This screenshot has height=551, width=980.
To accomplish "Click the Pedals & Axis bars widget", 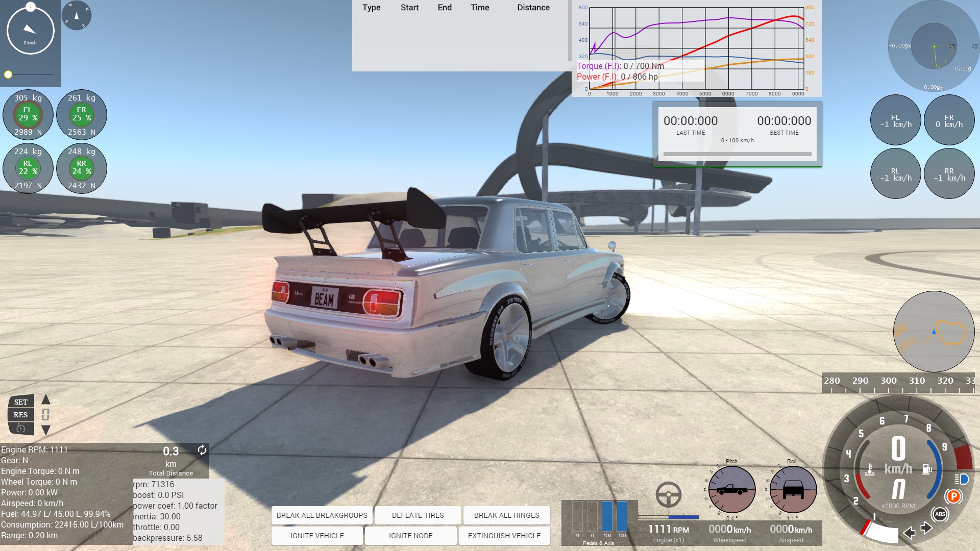I will coord(599,523).
